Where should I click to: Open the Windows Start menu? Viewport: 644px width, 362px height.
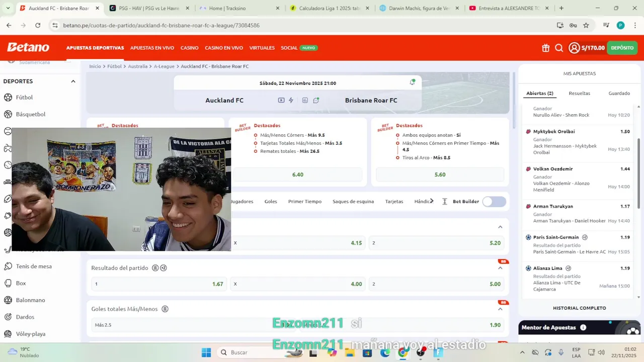tap(206, 352)
